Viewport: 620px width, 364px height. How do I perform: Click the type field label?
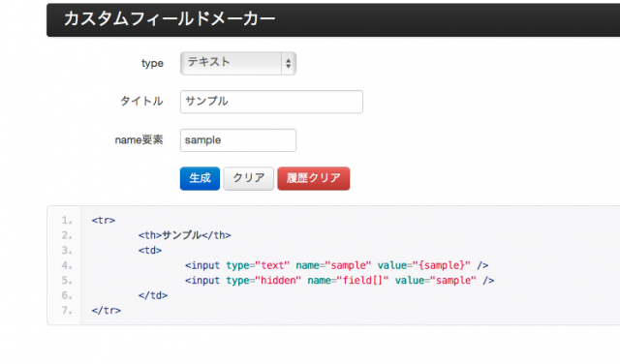(x=152, y=63)
